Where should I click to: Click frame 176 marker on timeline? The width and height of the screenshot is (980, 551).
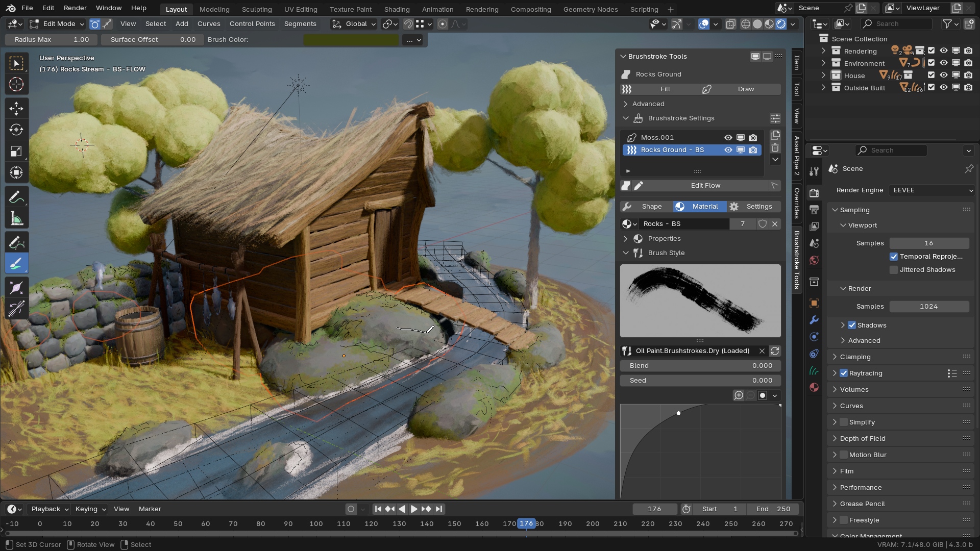point(526,523)
